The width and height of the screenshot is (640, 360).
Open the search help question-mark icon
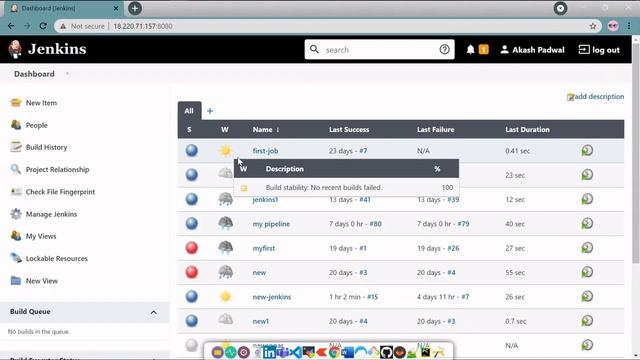pos(444,49)
